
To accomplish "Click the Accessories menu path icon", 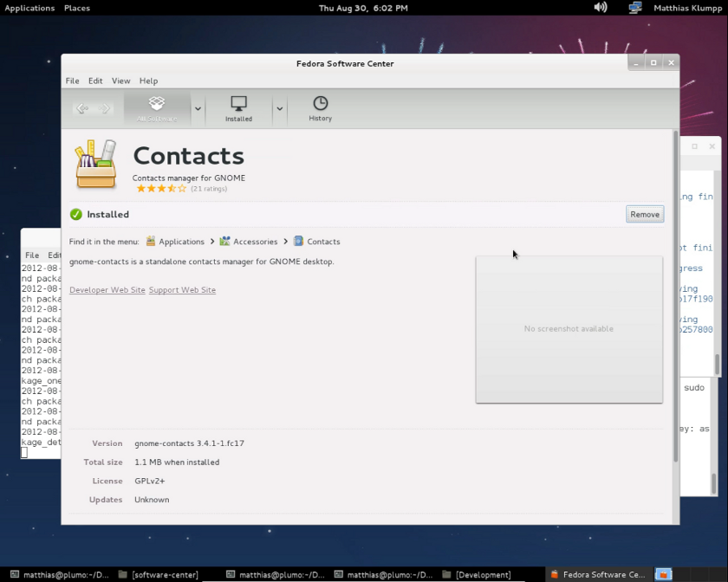I will click(x=224, y=242).
